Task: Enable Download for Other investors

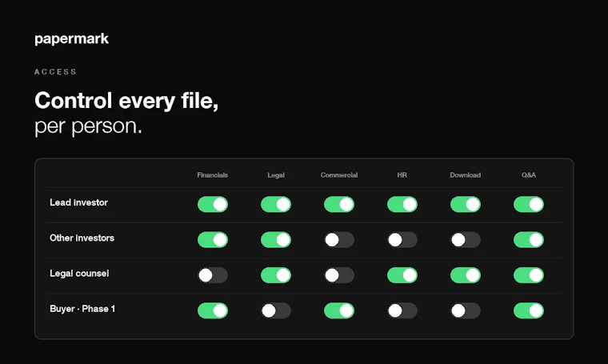Action: [x=466, y=240]
